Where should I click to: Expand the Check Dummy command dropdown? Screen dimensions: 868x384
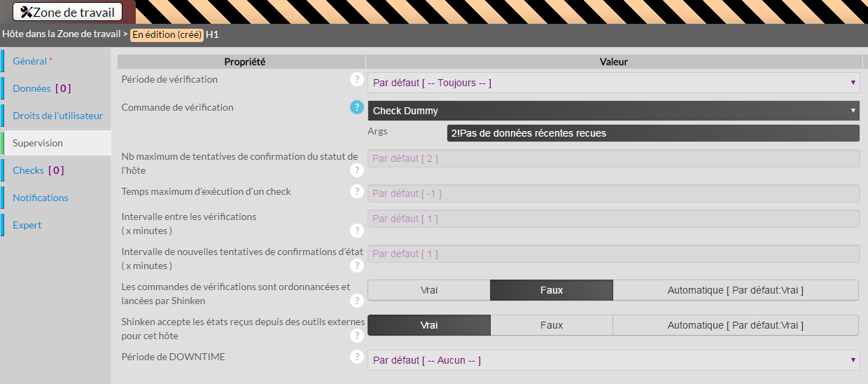tap(612, 111)
